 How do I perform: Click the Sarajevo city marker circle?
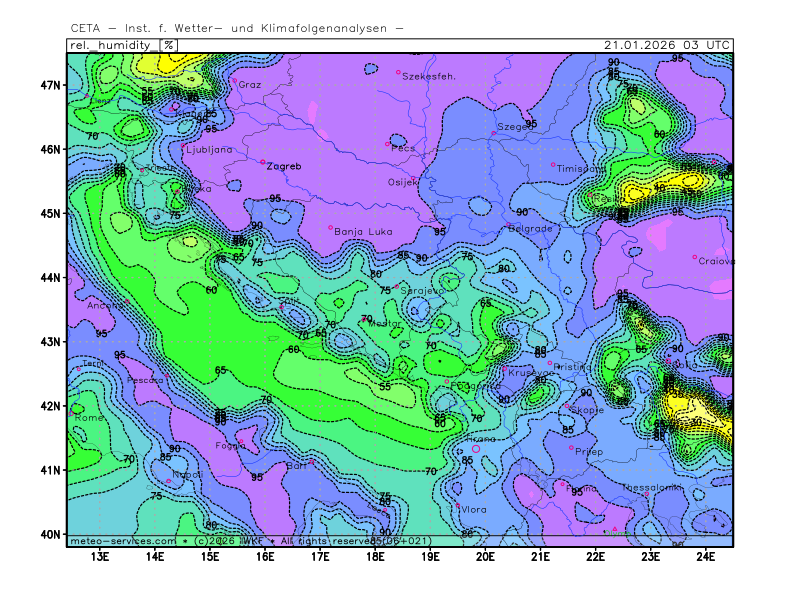397,286
